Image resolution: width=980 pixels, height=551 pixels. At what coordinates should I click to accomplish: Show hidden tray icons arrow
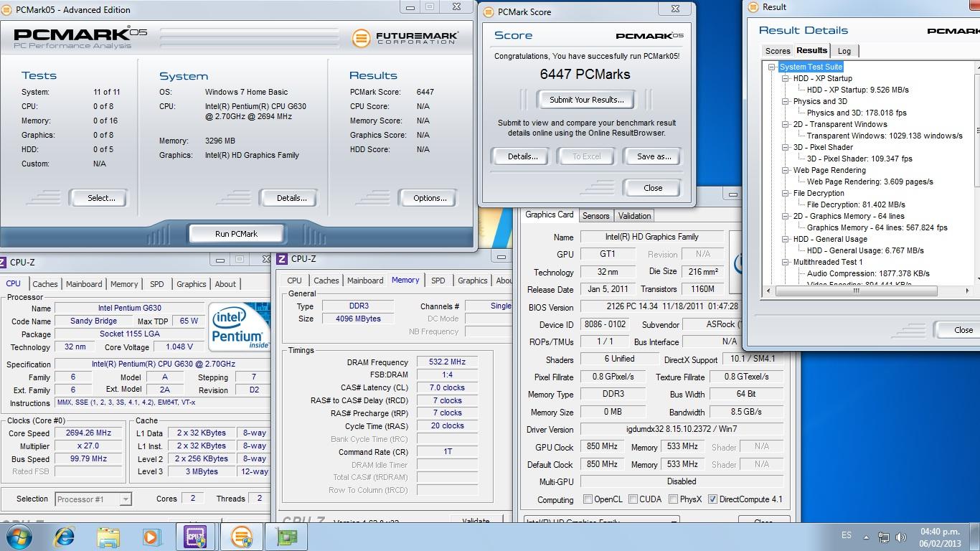click(x=865, y=537)
